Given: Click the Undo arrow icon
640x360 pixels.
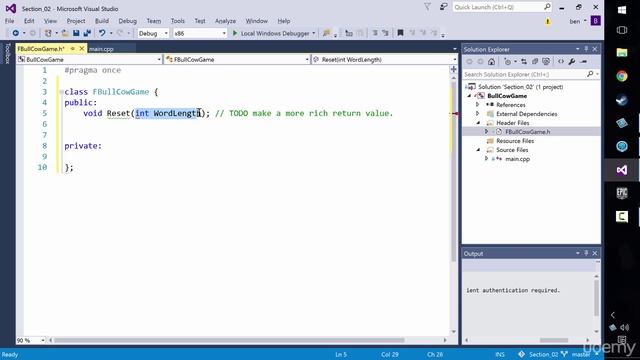Looking at the screenshot, I should 102,33.
